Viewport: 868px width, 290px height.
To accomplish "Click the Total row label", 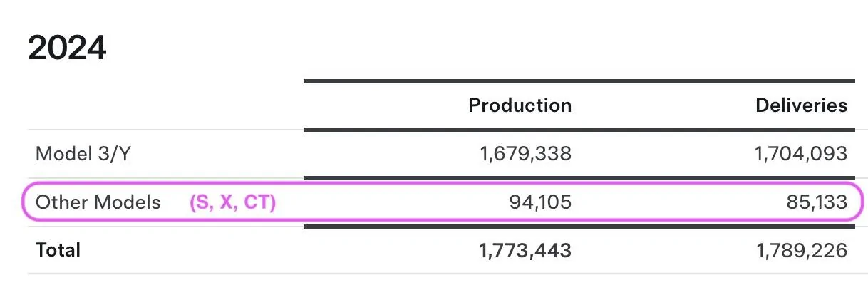I will (x=58, y=250).
